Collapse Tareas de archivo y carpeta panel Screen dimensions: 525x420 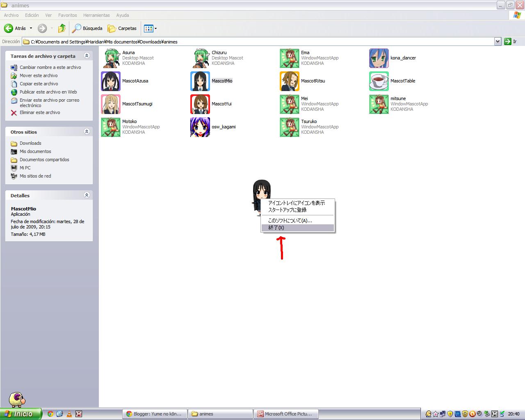[x=87, y=56]
